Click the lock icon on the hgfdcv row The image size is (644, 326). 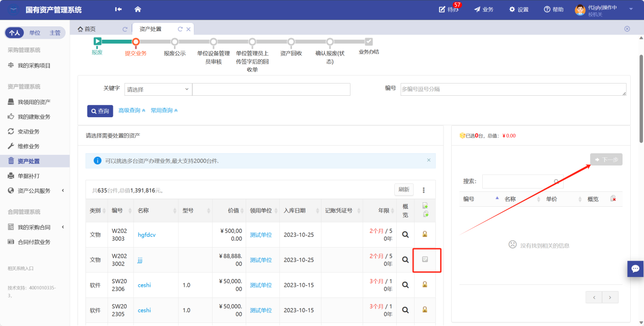coord(425,234)
